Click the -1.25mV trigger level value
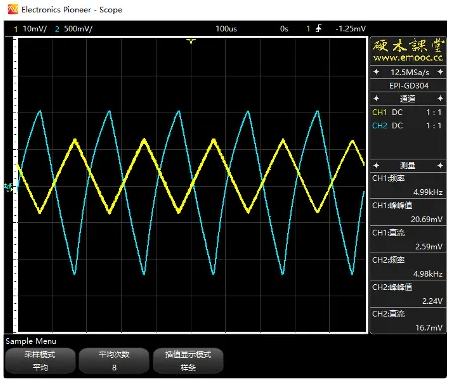Image resolution: width=451 pixels, height=382 pixels. click(351, 29)
